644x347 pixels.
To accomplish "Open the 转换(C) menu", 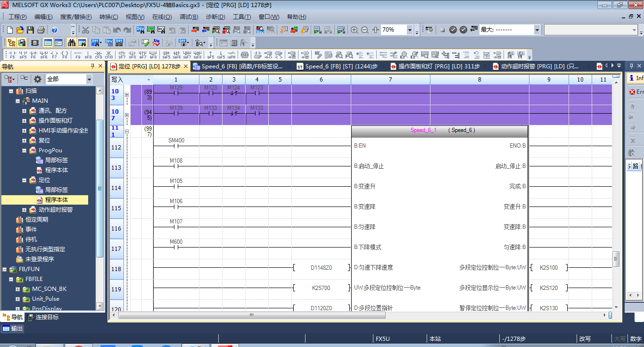I will pos(108,17).
